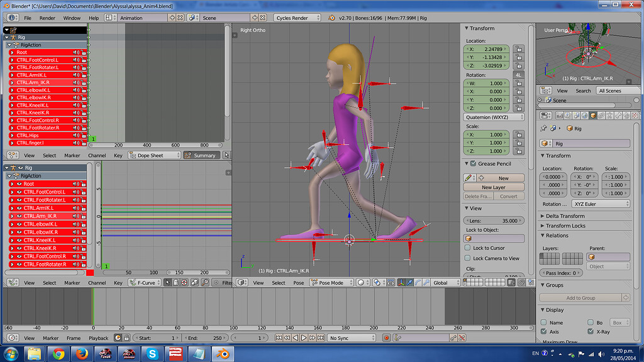The height and width of the screenshot is (362, 644).
Task: Open the Playback menu in timeline
Action: 99,338
